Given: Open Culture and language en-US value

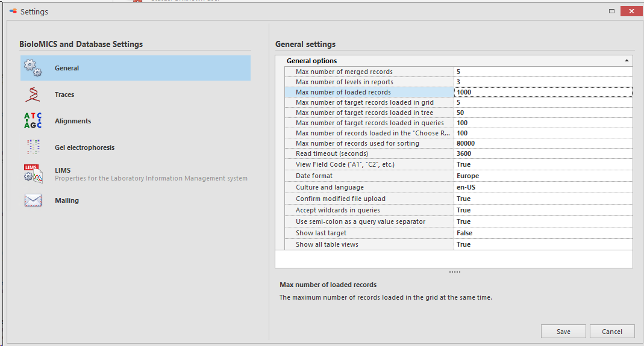Looking at the screenshot, I should [543, 187].
